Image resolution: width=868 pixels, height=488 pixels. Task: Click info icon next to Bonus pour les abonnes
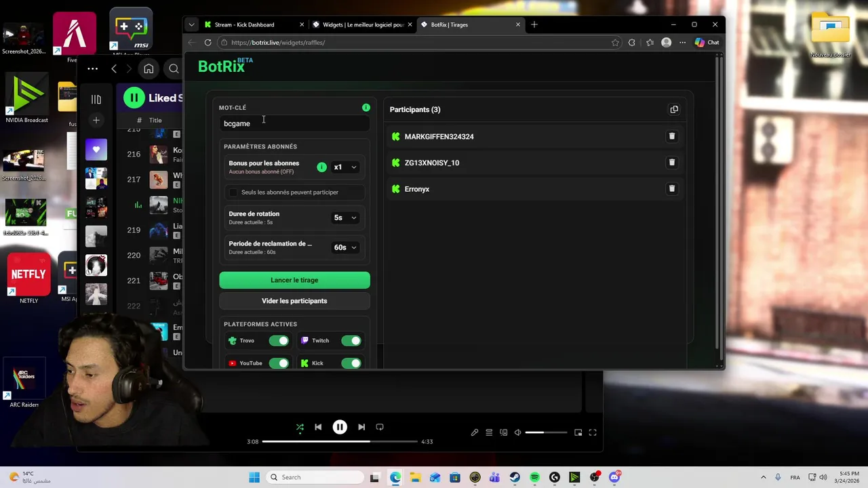coord(321,167)
